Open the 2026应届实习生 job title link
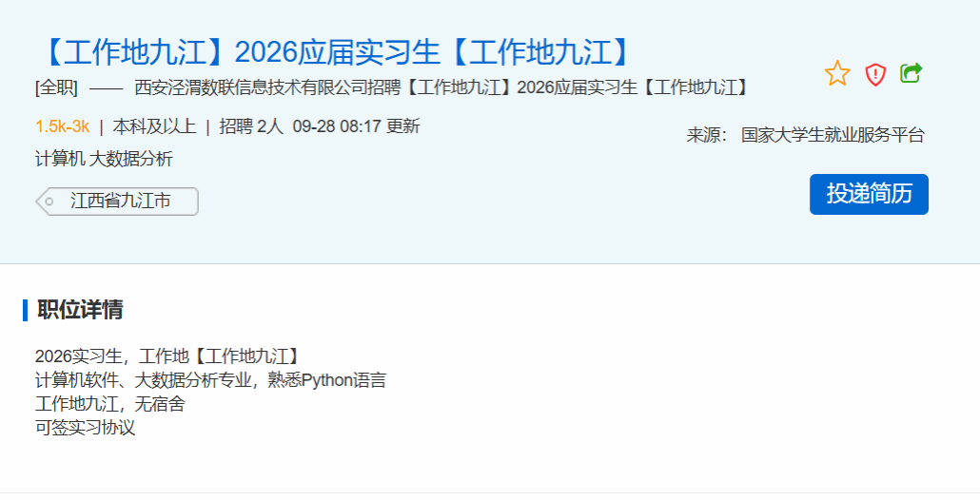Image resolution: width=980 pixels, height=500 pixels. point(338,52)
